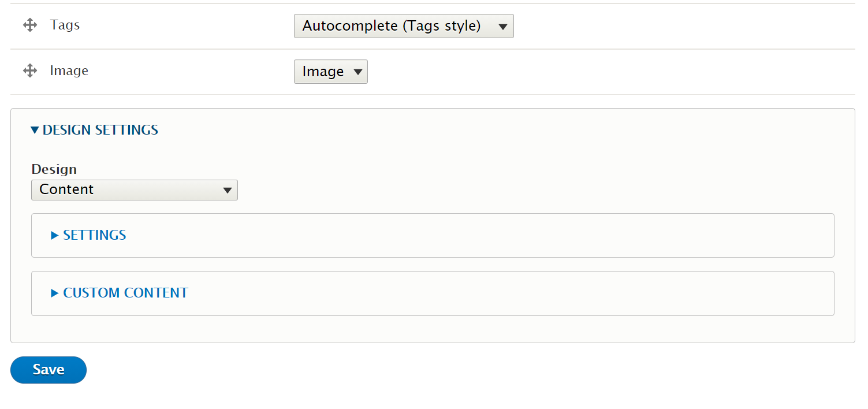868x409 pixels.
Task: Click the Design label above the select
Action: tap(54, 169)
